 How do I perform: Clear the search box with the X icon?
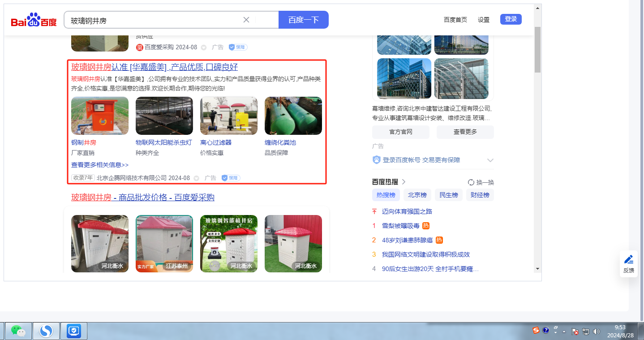pos(246,20)
